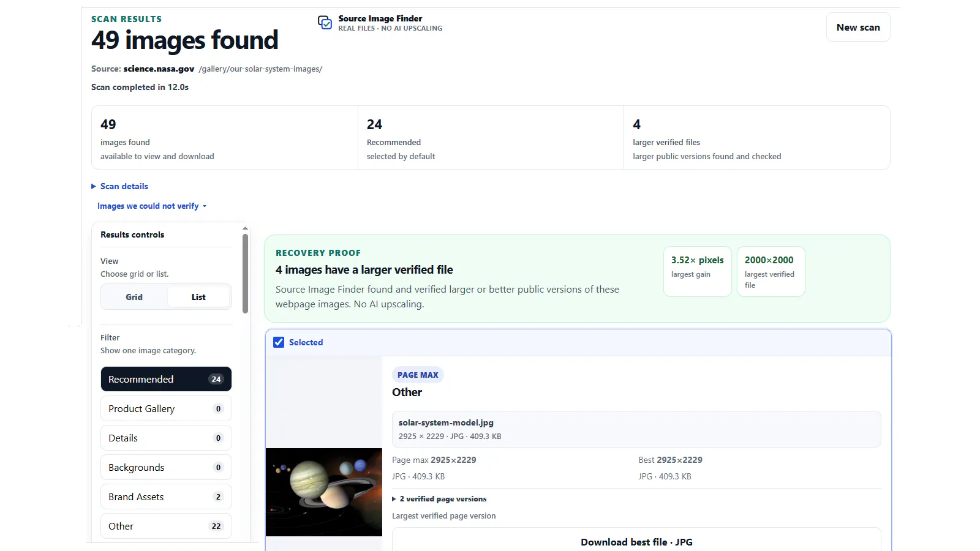Click the Source Image Finder logo icon
Image resolution: width=980 pixels, height=551 pixels.
pos(325,23)
